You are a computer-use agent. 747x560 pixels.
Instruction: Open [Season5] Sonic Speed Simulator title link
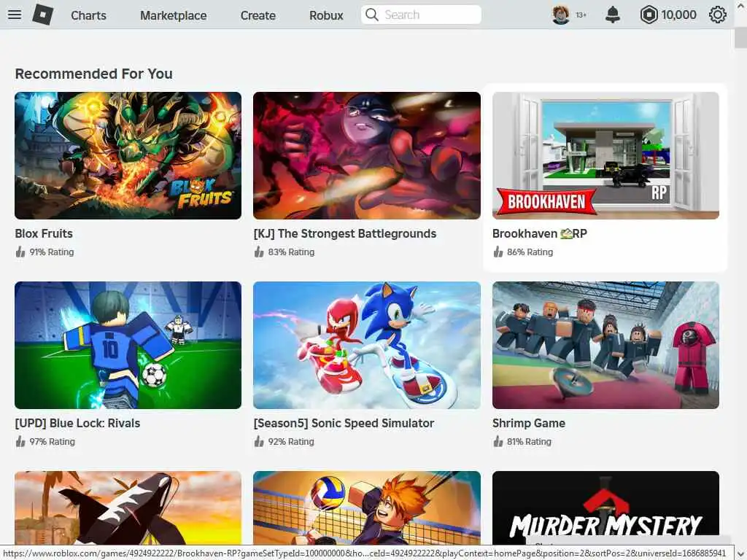point(344,423)
